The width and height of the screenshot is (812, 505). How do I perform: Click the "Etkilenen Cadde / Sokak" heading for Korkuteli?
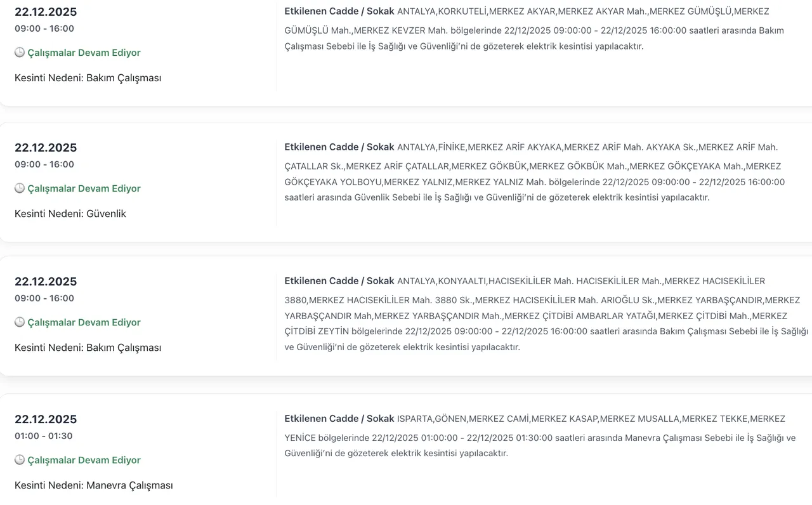click(339, 11)
